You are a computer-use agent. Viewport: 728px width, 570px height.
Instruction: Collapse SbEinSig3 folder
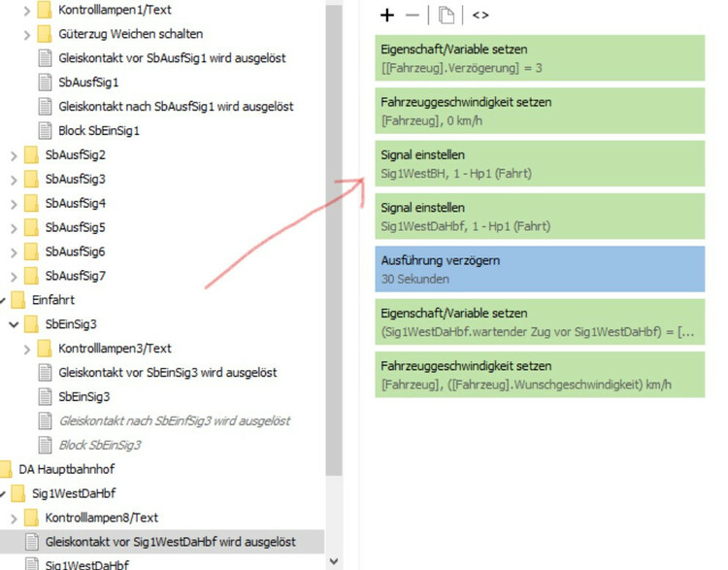[14, 324]
